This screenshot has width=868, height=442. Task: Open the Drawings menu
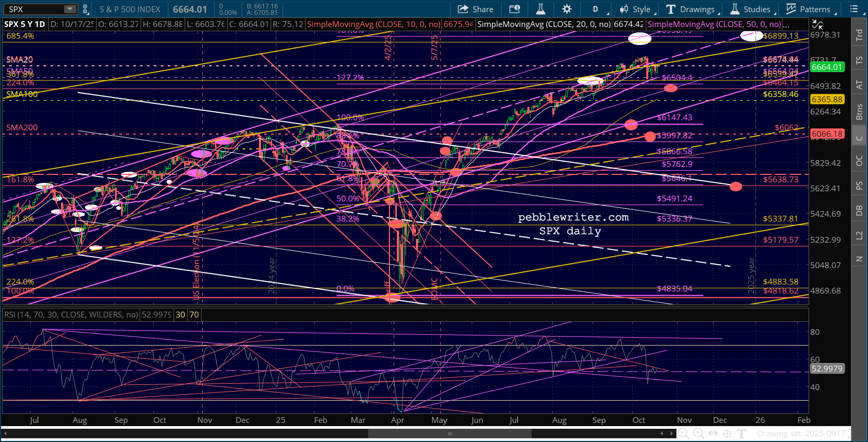[691, 9]
